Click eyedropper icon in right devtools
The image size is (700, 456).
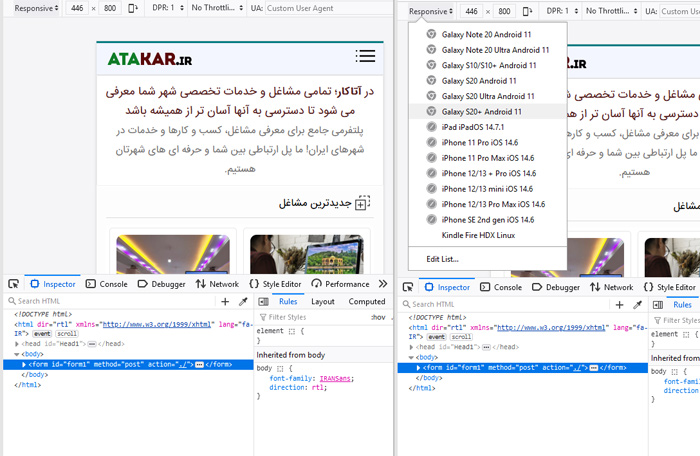click(638, 305)
